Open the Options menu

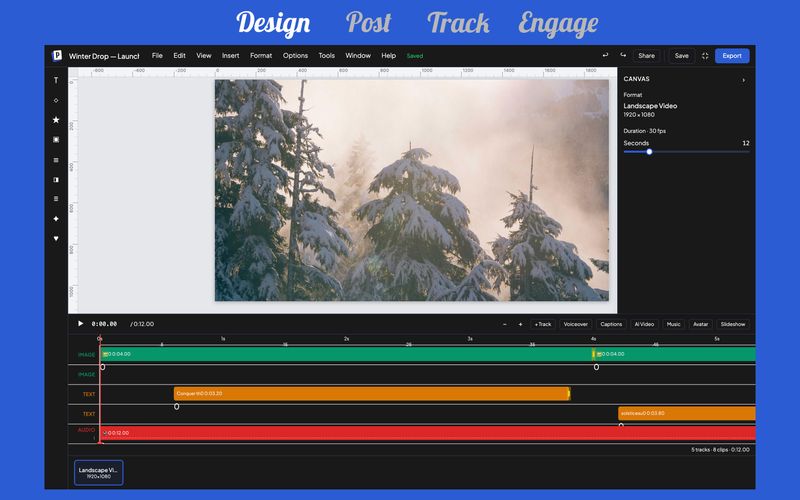295,56
